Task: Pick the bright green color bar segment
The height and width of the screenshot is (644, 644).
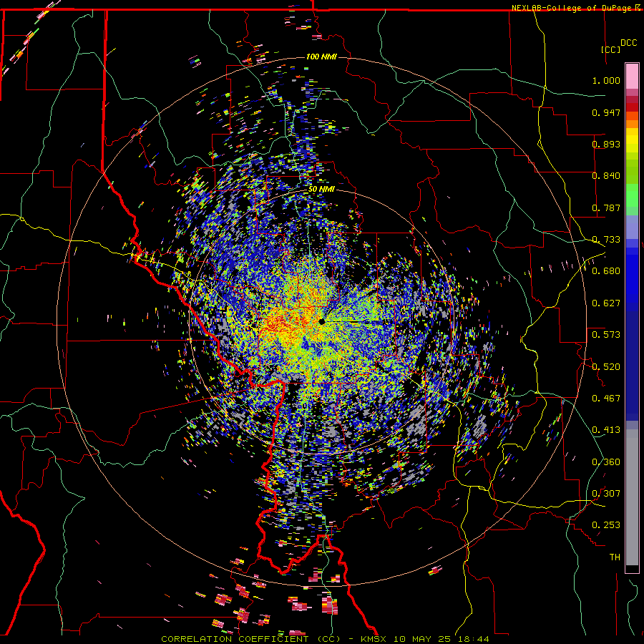Action: pos(632,195)
